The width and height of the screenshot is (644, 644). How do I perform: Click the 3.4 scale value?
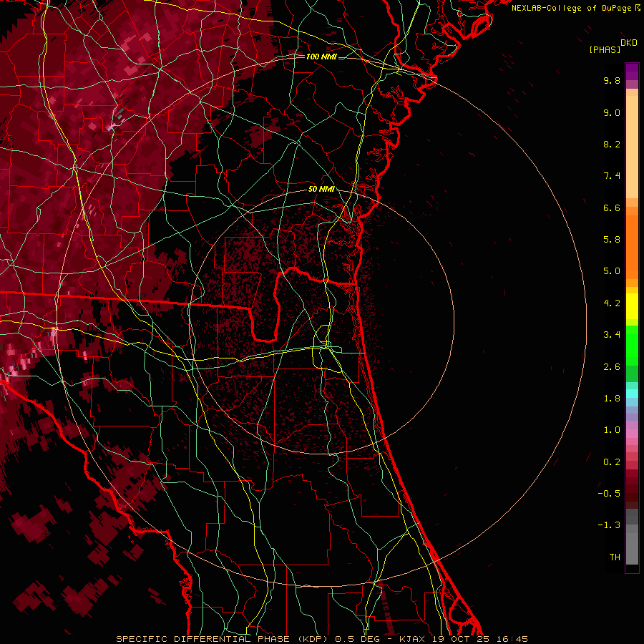point(612,335)
